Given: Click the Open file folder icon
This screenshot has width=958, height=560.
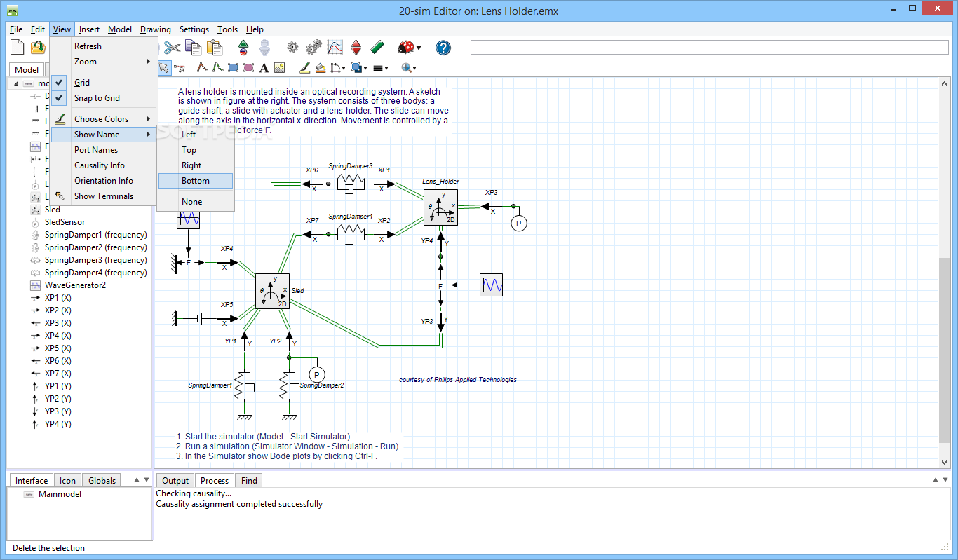Looking at the screenshot, I should 38,48.
